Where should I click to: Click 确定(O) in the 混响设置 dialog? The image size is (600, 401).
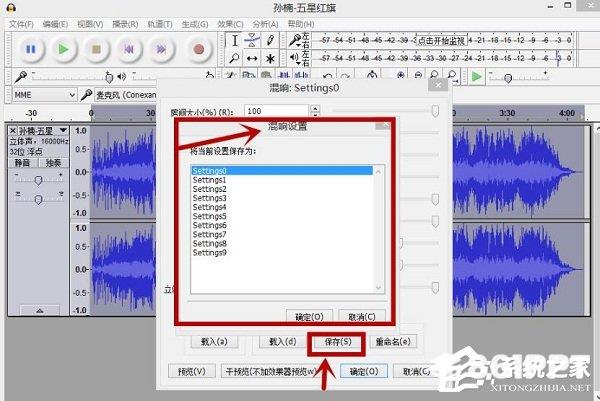point(309,317)
